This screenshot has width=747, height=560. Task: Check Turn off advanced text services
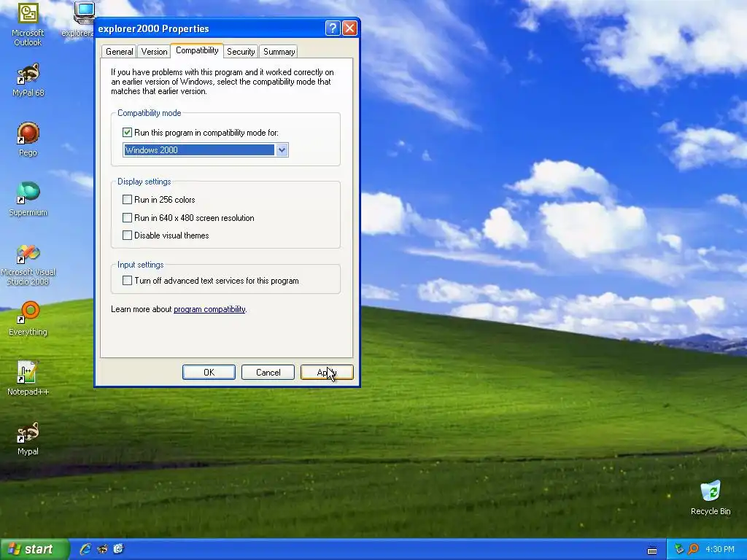127,281
